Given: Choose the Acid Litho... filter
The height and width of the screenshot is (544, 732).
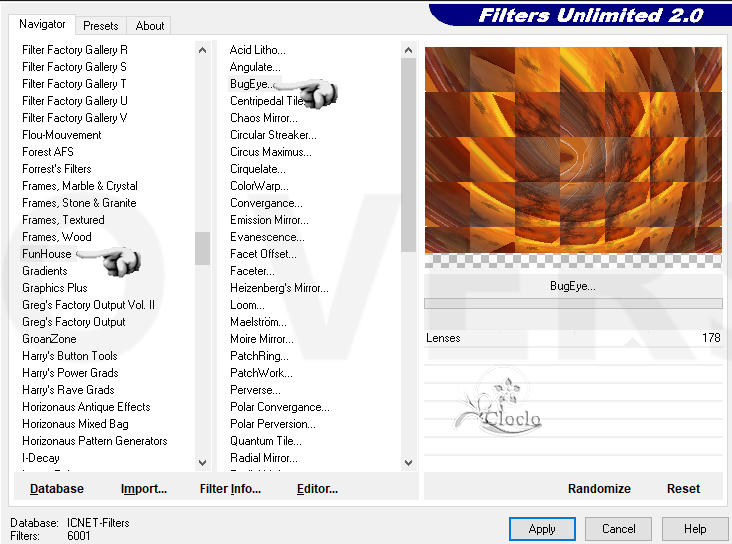Looking at the screenshot, I should click(258, 50).
